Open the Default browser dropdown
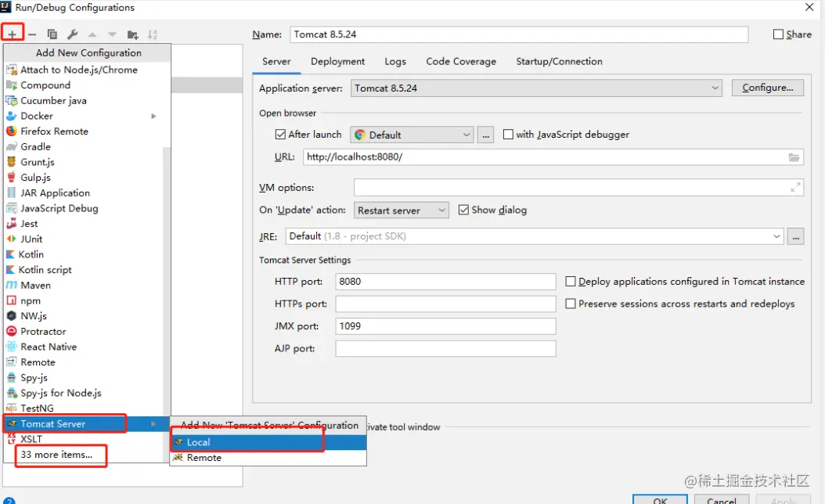 click(412, 135)
